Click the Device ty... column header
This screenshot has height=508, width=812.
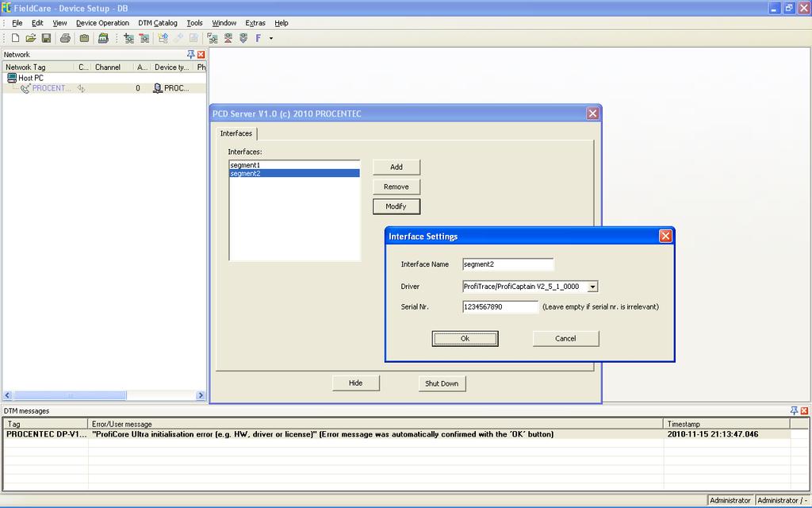pyautogui.click(x=172, y=67)
